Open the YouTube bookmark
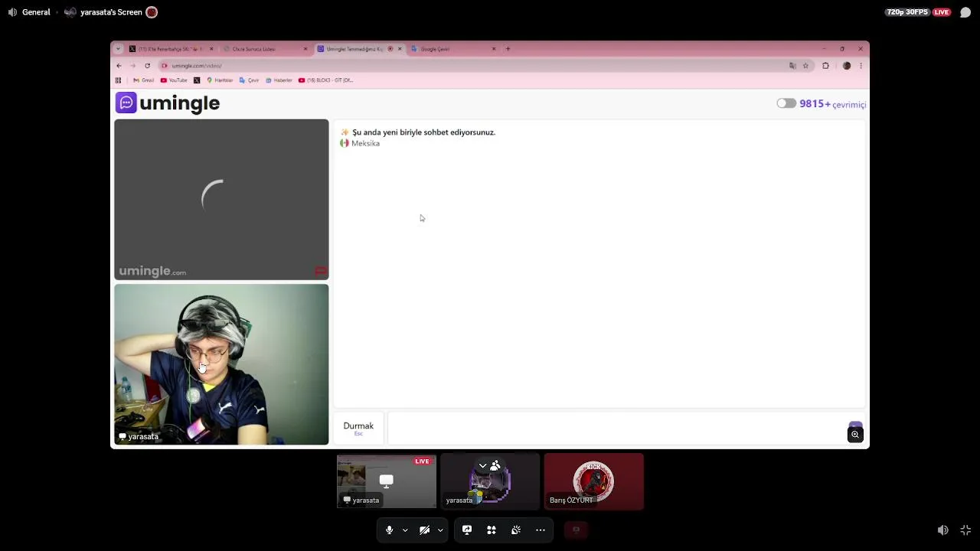Viewport: 980px width, 551px height. coord(174,80)
